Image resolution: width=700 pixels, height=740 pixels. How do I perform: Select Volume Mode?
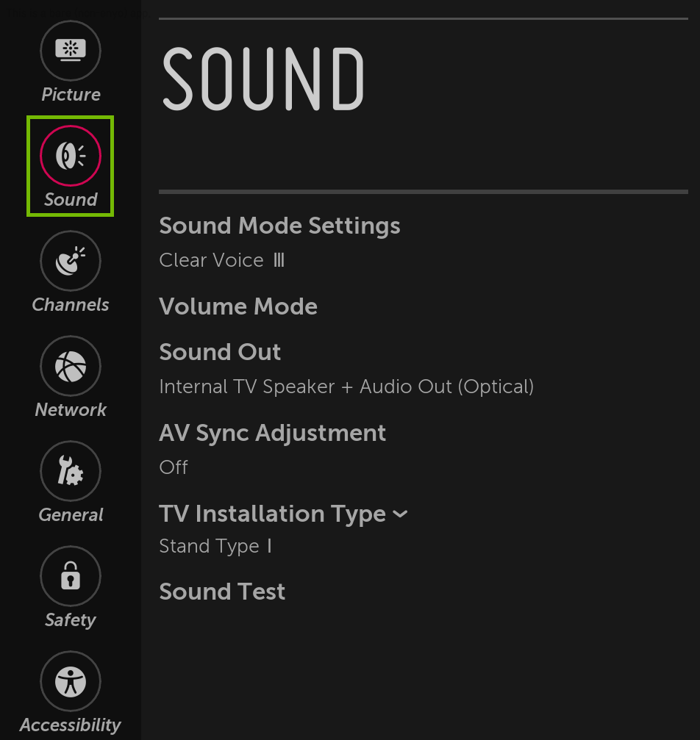tap(238, 306)
